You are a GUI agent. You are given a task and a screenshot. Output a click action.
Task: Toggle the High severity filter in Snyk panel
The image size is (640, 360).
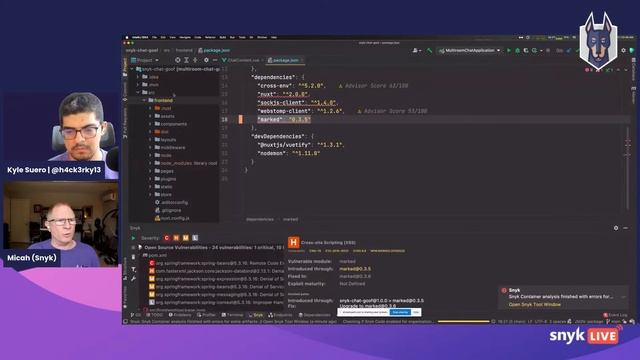click(176, 238)
